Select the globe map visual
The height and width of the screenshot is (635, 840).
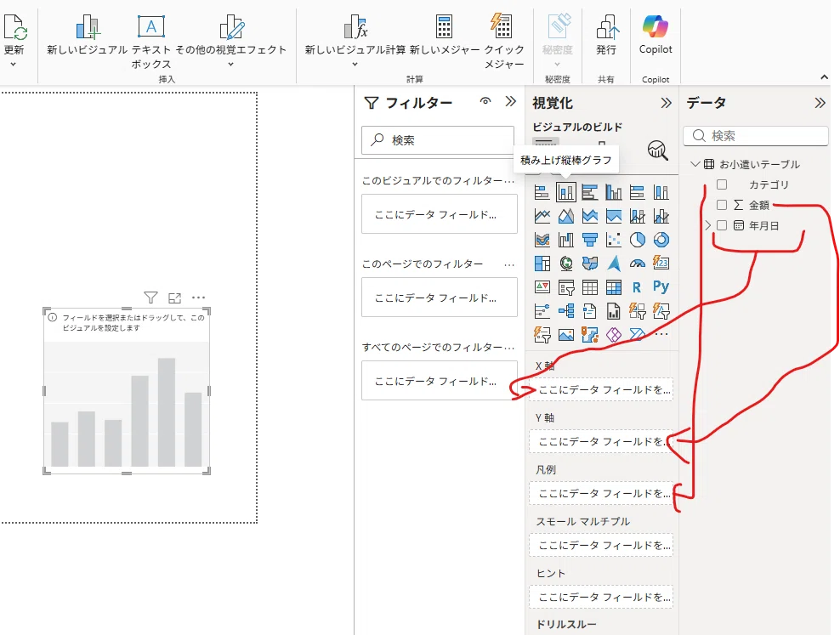(565, 263)
